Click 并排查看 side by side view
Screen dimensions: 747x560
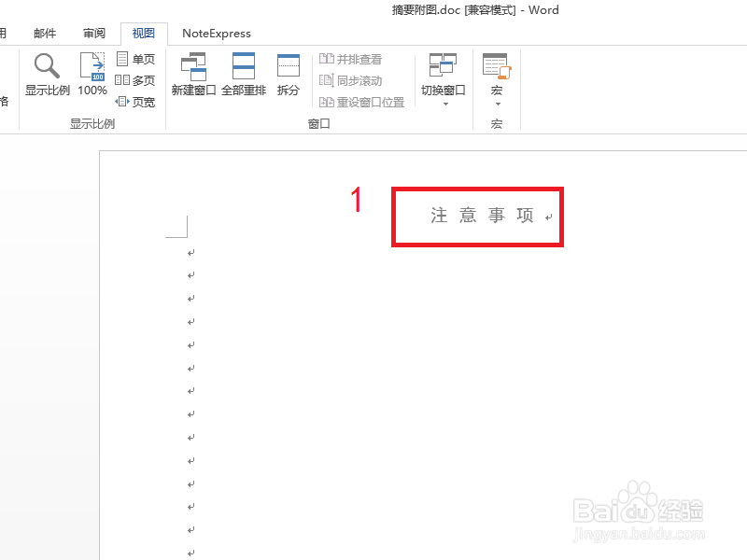click(351, 59)
